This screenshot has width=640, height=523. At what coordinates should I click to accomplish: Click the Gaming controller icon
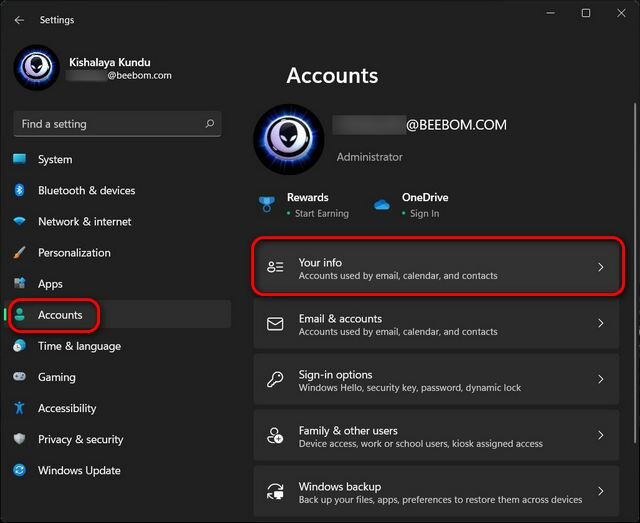[19, 376]
